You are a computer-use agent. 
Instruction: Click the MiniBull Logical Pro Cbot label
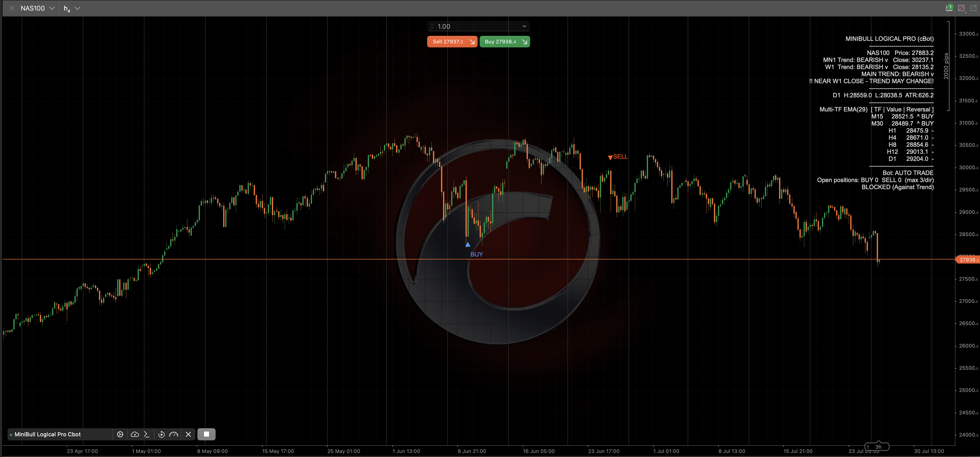pyautogui.click(x=47, y=434)
